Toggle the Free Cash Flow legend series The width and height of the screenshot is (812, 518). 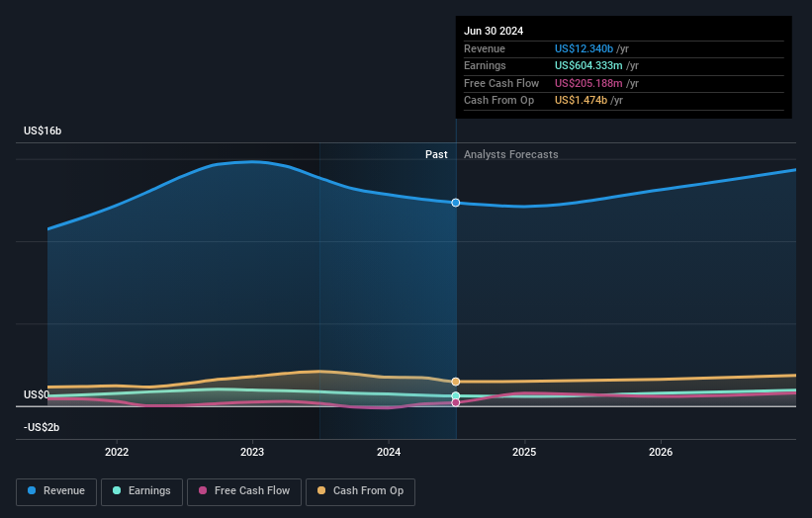click(244, 491)
